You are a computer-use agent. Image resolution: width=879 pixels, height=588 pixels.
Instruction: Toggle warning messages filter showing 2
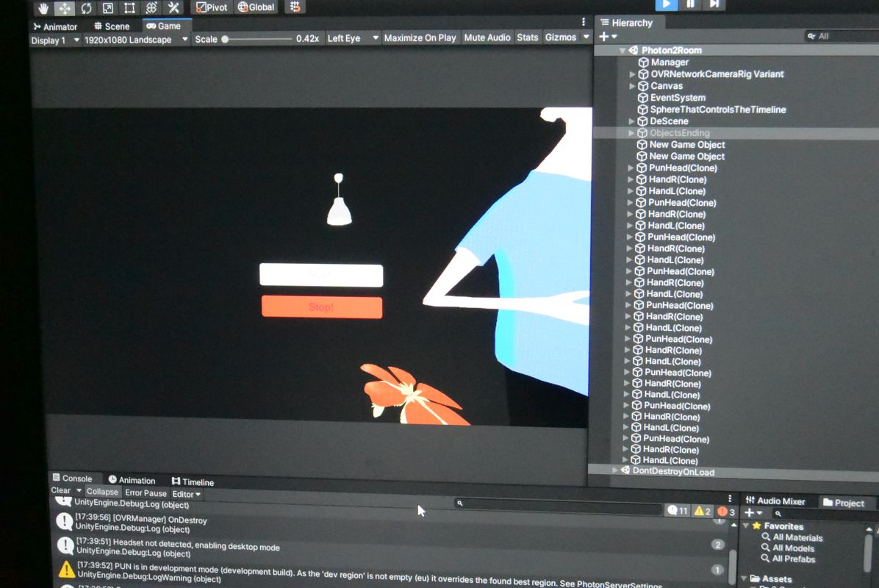(703, 512)
